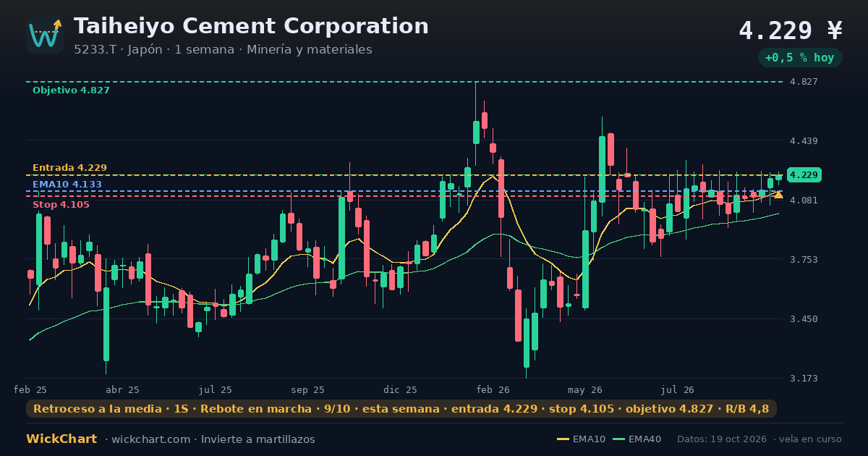This screenshot has height=456, width=868.
Task: Click the WickChart brand name in footer
Action: [x=62, y=439]
